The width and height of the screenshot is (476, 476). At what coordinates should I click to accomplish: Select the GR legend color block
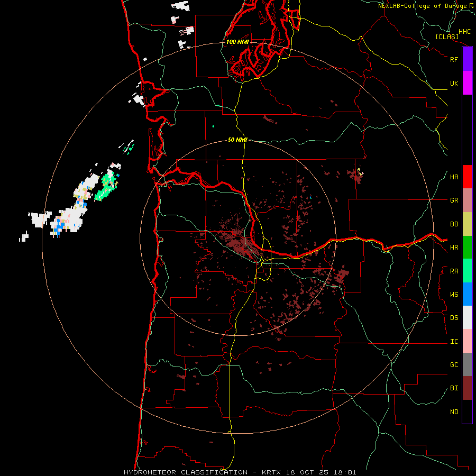467,200
